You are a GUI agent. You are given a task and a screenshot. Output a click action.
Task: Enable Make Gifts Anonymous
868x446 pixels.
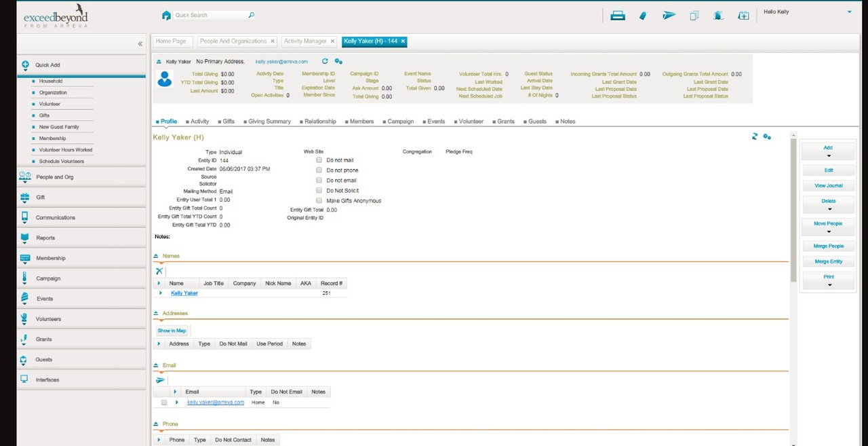click(319, 200)
